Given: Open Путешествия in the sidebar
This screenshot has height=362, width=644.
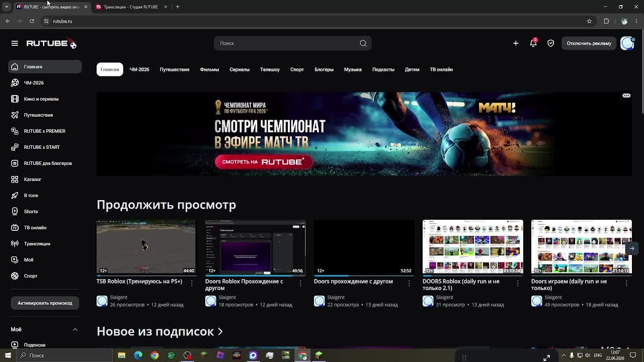Looking at the screenshot, I should click(x=45, y=115).
